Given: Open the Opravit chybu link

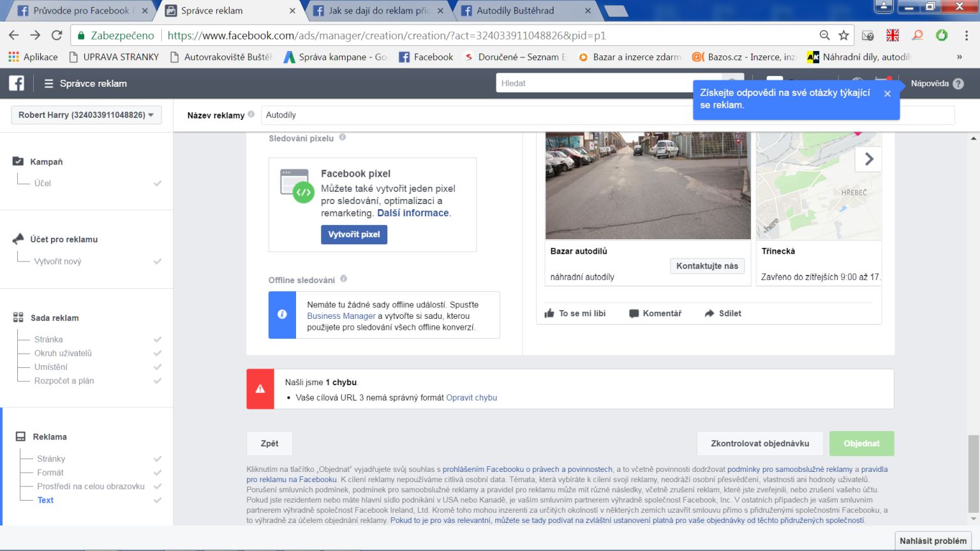Looking at the screenshot, I should pyautogui.click(x=471, y=397).
